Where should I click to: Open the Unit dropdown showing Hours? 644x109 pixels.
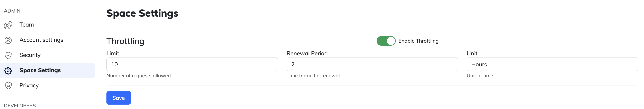[552, 64]
